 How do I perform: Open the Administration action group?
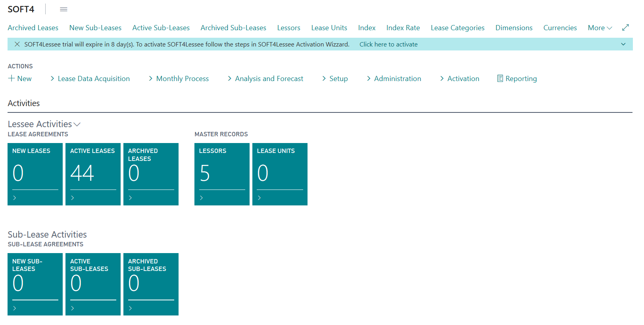394,79
